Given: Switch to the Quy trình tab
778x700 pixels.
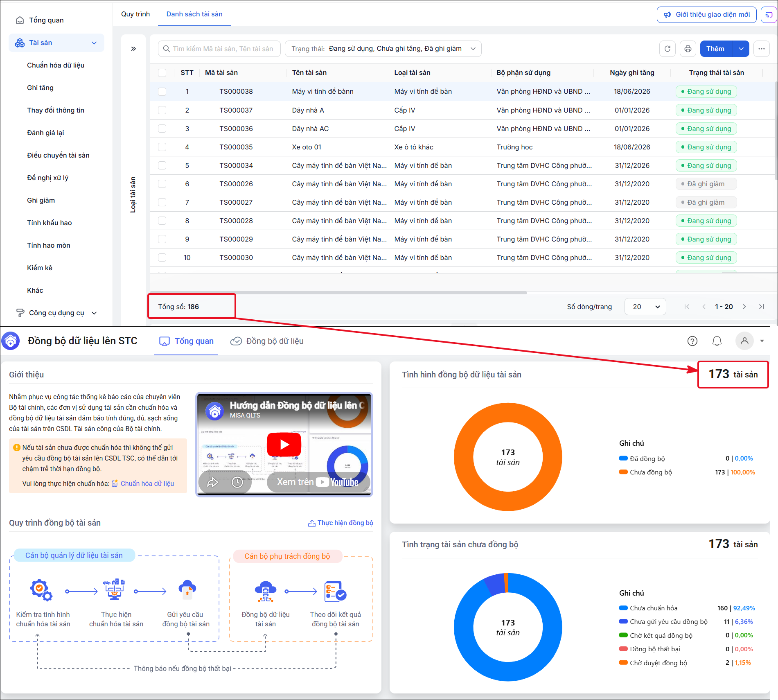Looking at the screenshot, I should pyautogui.click(x=135, y=14).
